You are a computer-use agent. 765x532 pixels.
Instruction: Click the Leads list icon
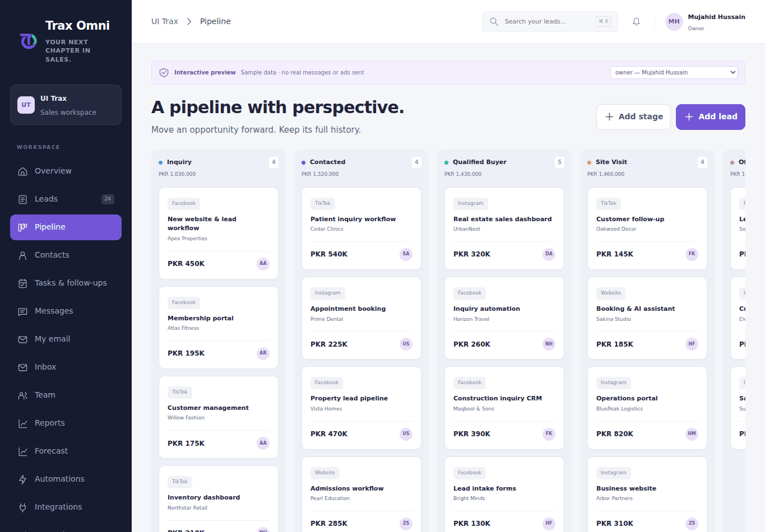[23, 199]
